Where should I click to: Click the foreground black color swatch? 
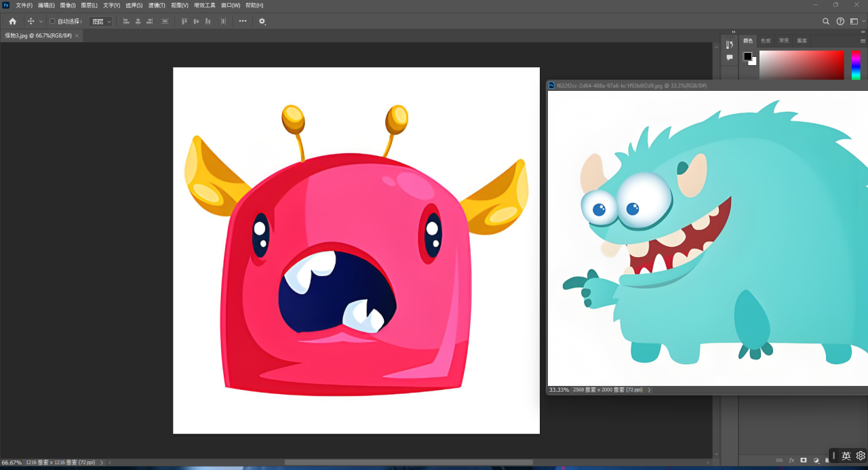(747, 56)
